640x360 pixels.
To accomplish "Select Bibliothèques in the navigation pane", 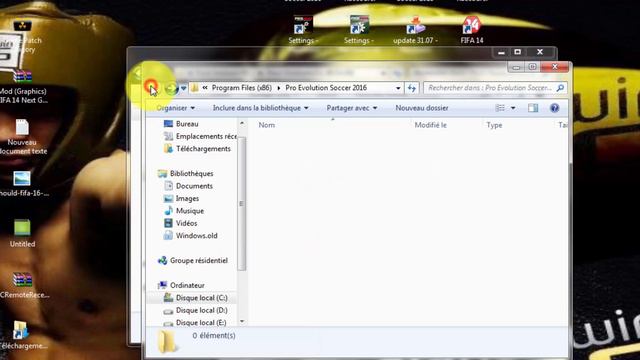I will [x=186, y=173].
